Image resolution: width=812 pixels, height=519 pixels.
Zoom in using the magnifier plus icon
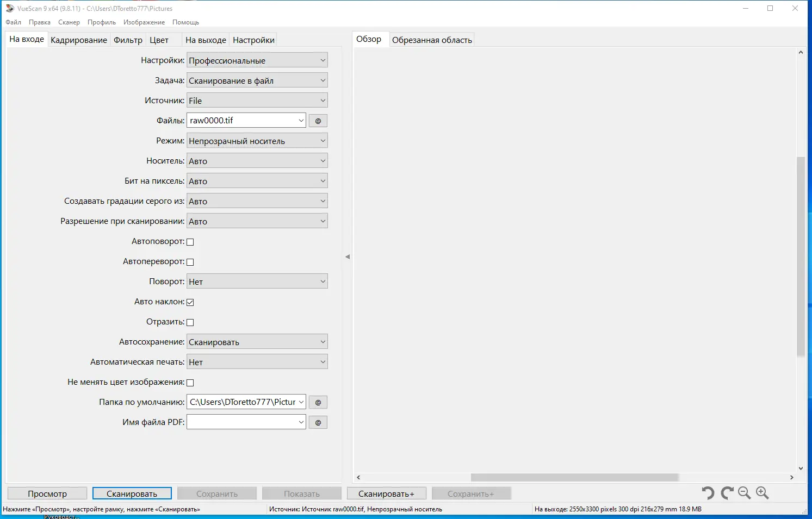pyautogui.click(x=763, y=493)
